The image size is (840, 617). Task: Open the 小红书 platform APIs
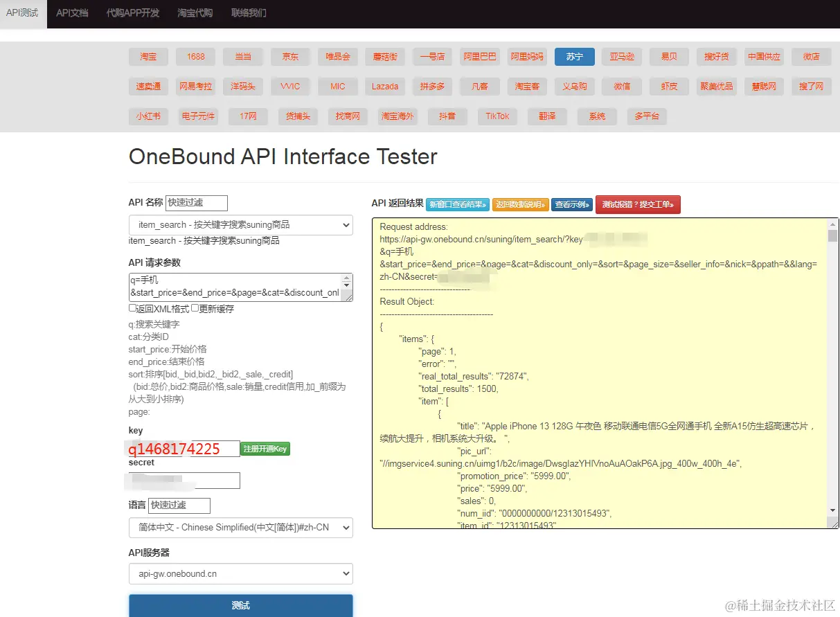coord(148,116)
